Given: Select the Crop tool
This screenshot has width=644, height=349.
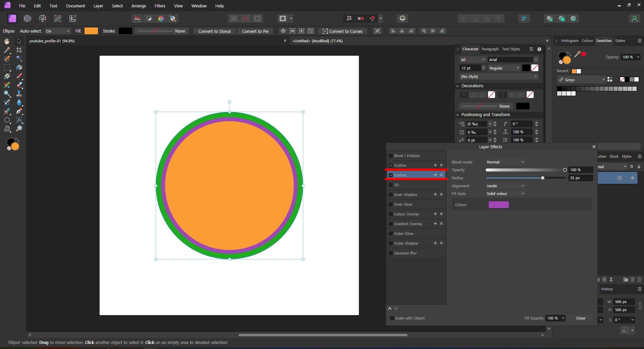Looking at the screenshot, I should tap(19, 50).
